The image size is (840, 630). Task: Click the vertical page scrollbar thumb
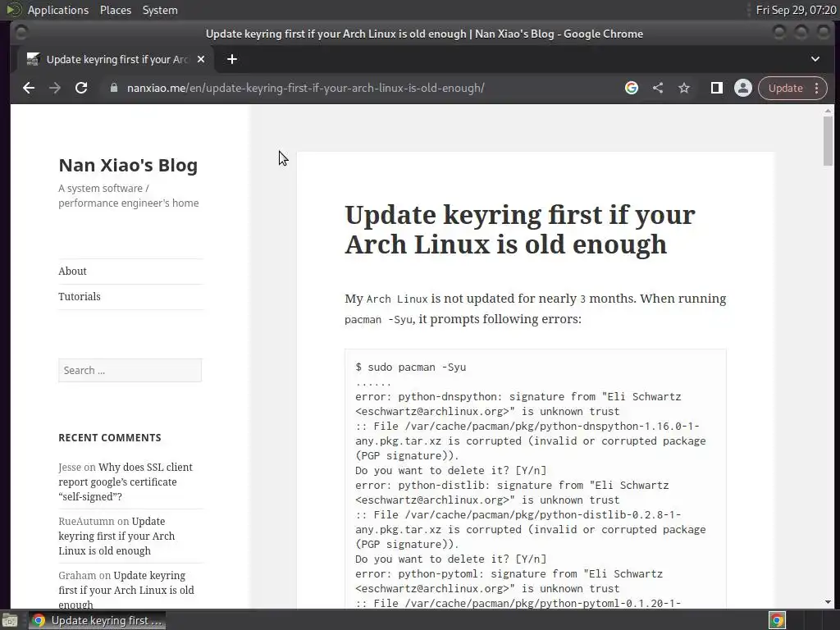pyautogui.click(x=829, y=141)
